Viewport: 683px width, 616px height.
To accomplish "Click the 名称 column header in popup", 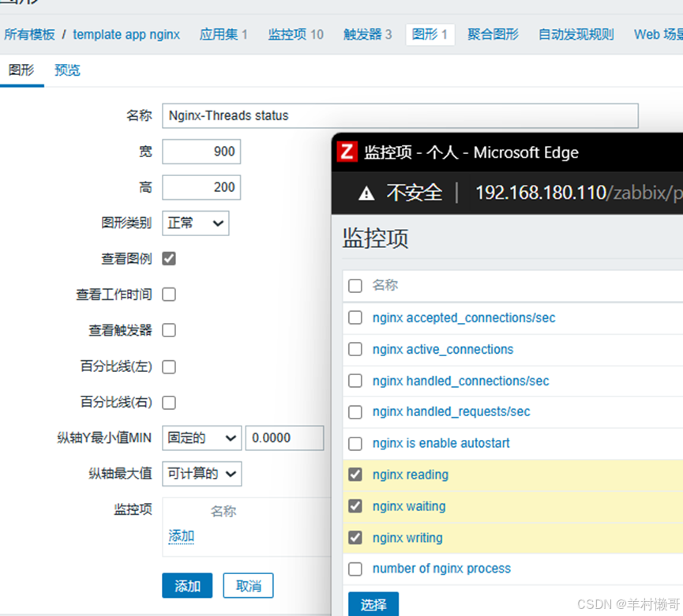I will [x=385, y=285].
